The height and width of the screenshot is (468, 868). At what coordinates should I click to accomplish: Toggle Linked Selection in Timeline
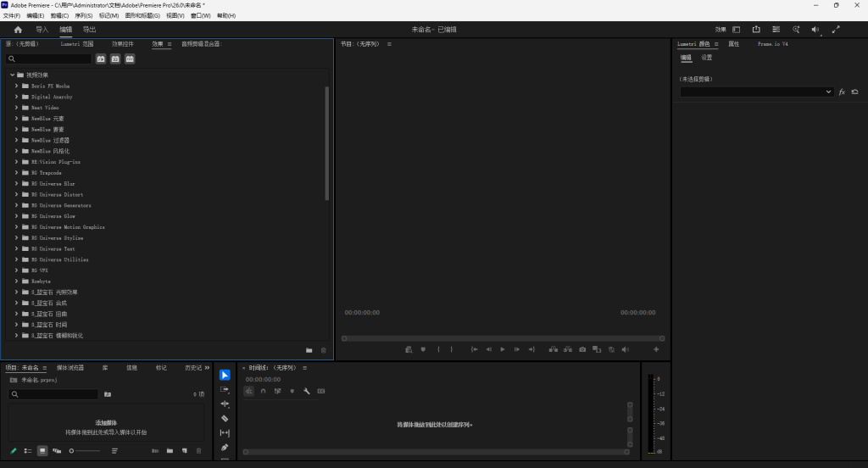point(278,391)
